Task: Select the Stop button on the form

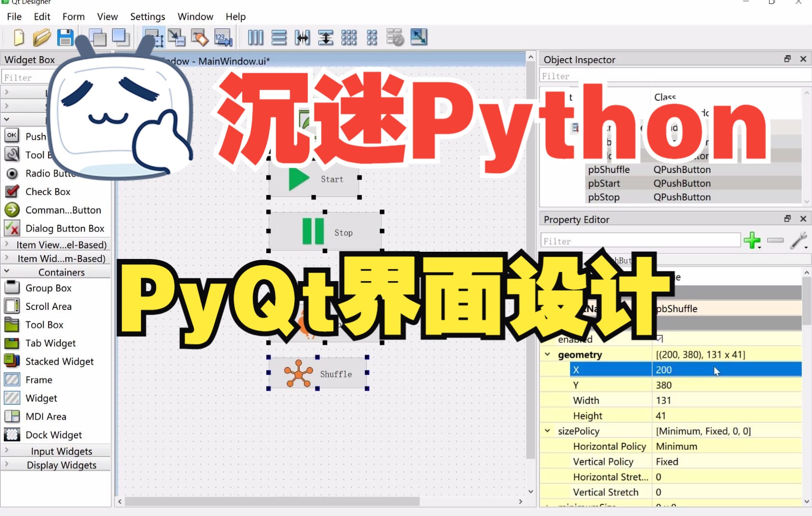Action: pos(325,232)
